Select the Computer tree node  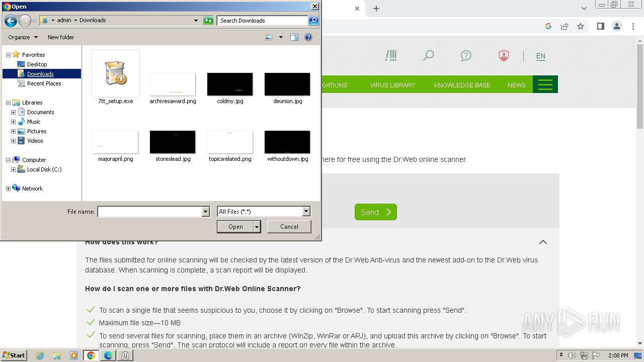click(x=34, y=160)
